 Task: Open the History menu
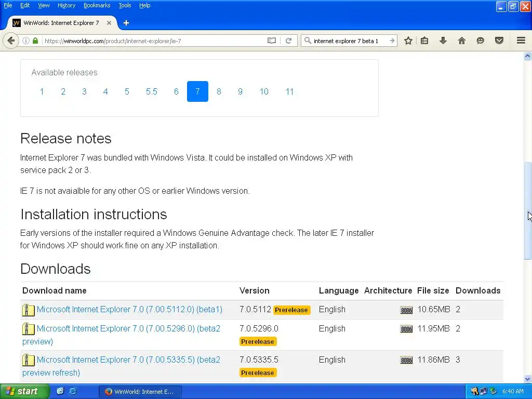[66, 5]
